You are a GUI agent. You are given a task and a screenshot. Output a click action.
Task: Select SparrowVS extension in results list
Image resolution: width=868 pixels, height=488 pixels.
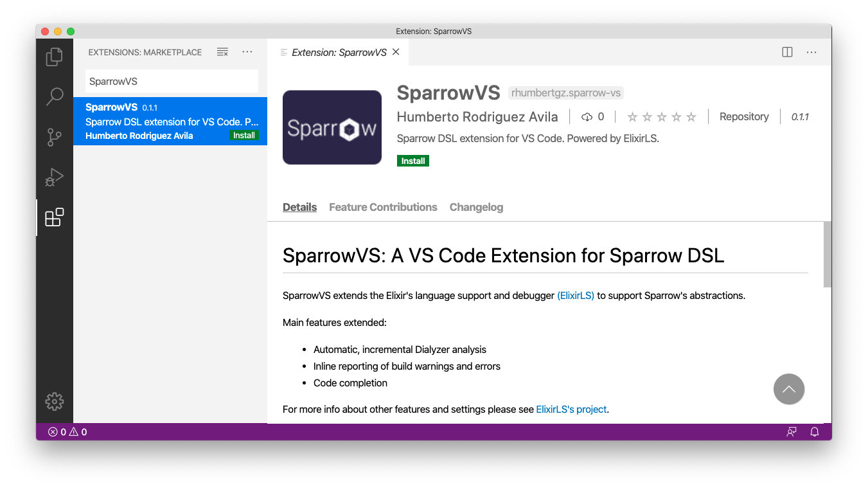tap(170, 121)
